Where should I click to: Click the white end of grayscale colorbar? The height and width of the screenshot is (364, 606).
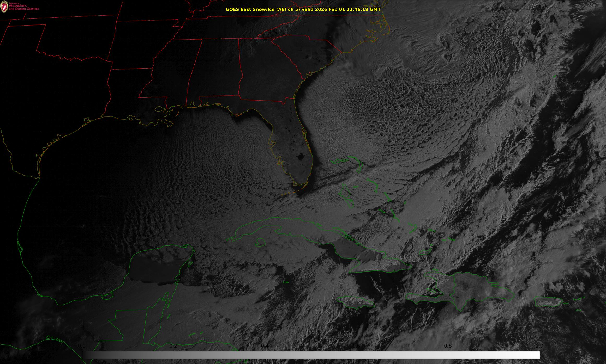coord(536,355)
